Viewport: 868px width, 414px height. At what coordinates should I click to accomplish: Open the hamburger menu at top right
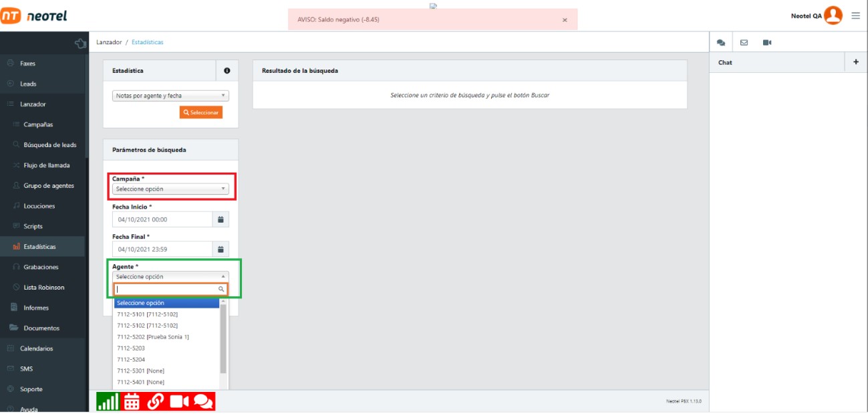pyautogui.click(x=855, y=15)
